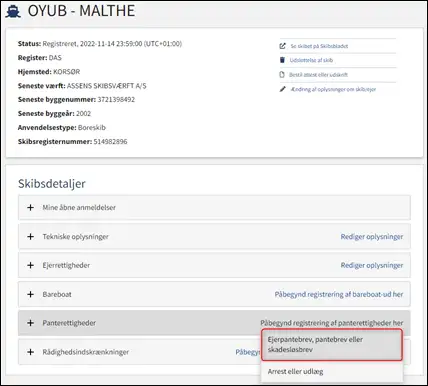Viewport: 428px width, 386px height.
Task: Click the Bareboat label
Action: (x=57, y=294)
